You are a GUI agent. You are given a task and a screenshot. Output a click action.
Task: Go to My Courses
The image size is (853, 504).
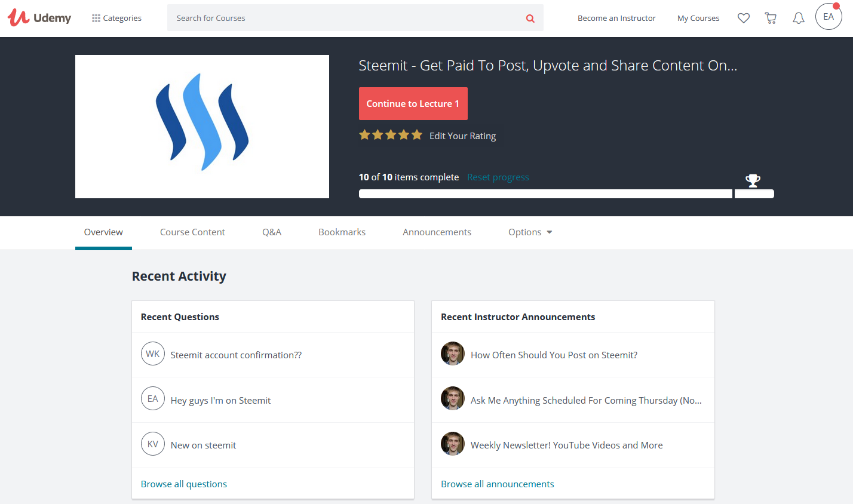tap(698, 19)
